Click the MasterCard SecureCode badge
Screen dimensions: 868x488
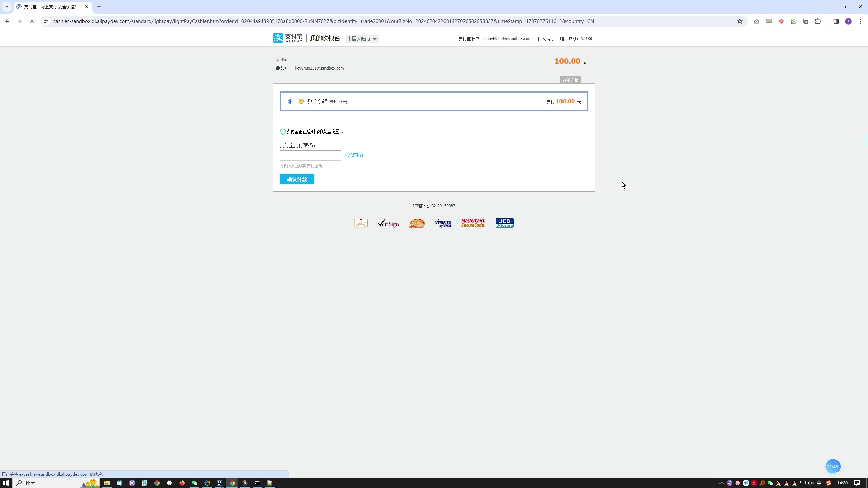coord(473,223)
